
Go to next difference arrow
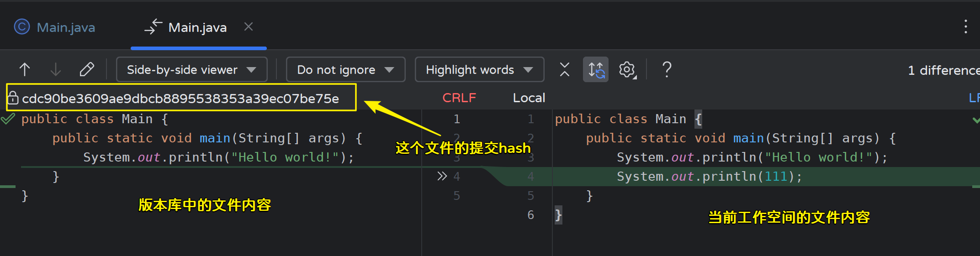point(56,69)
